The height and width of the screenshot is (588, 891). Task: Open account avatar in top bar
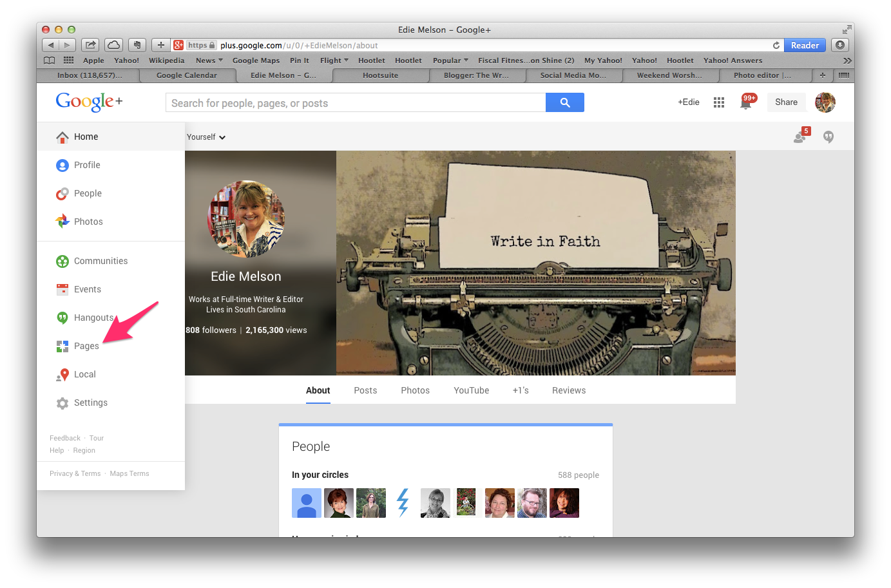[x=825, y=102]
